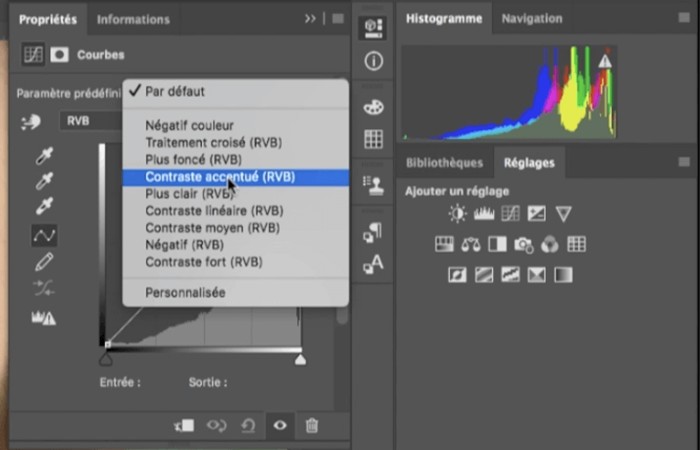The image size is (700, 450).
Task: Choose Contraste moyen (RVB) preset
Action: [236, 228]
